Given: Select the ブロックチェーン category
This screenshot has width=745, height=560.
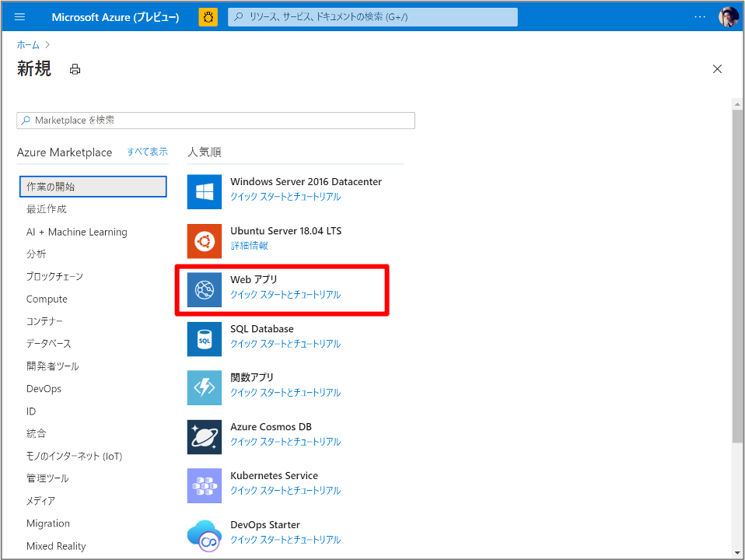Looking at the screenshot, I should point(54,276).
